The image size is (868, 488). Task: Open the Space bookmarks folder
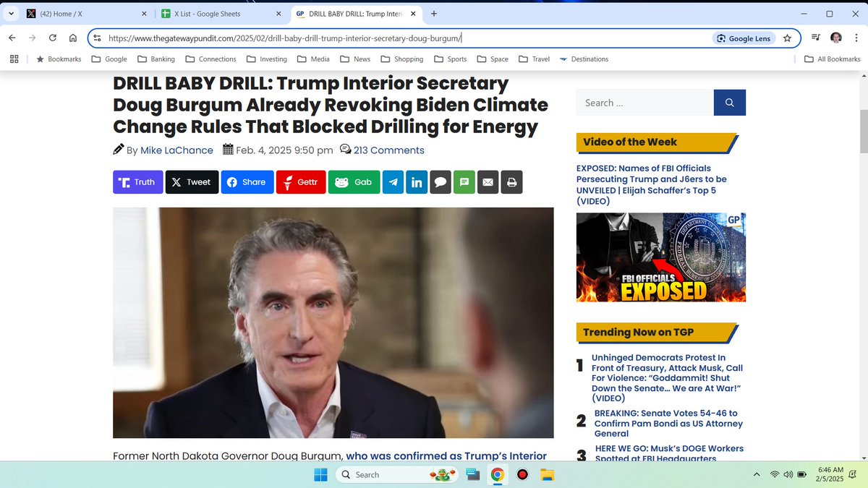492,59
